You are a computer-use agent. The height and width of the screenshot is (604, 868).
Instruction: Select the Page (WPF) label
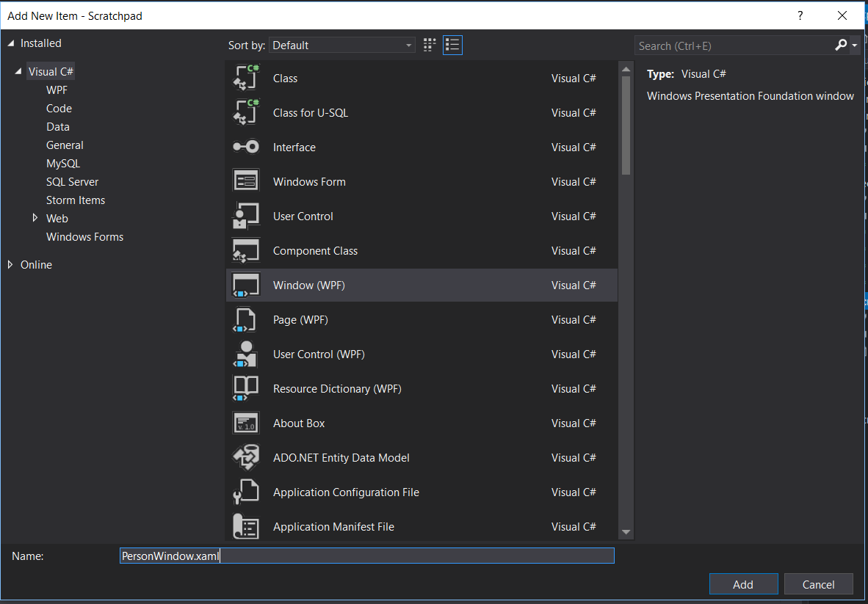(x=300, y=320)
